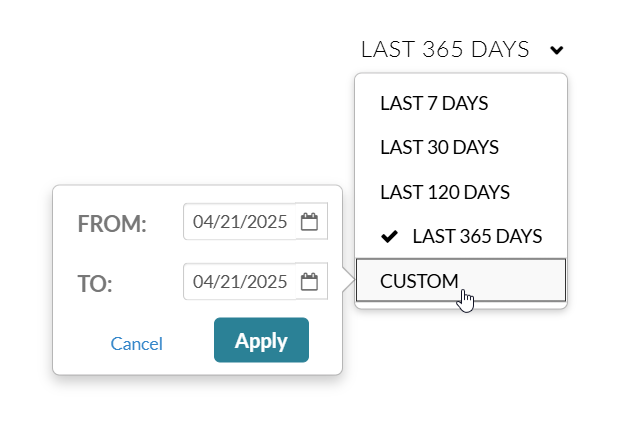This screenshot has width=637, height=422.
Task: Select LAST 7 DAYS option
Action: click(433, 103)
